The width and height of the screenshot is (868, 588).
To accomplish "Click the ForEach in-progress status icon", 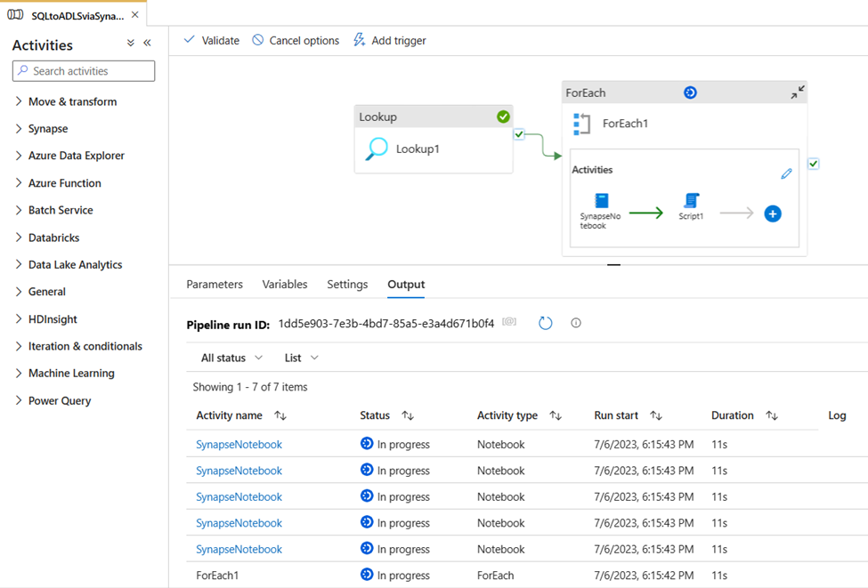I will 690,93.
